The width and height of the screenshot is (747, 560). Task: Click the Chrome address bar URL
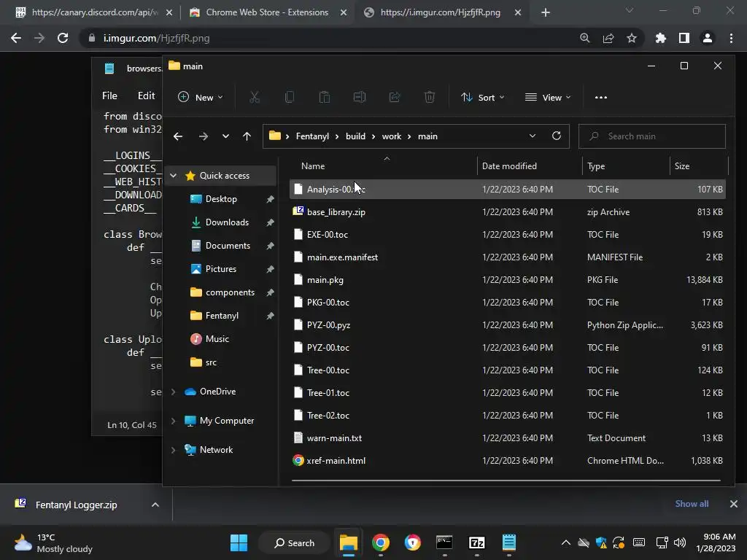click(x=156, y=38)
